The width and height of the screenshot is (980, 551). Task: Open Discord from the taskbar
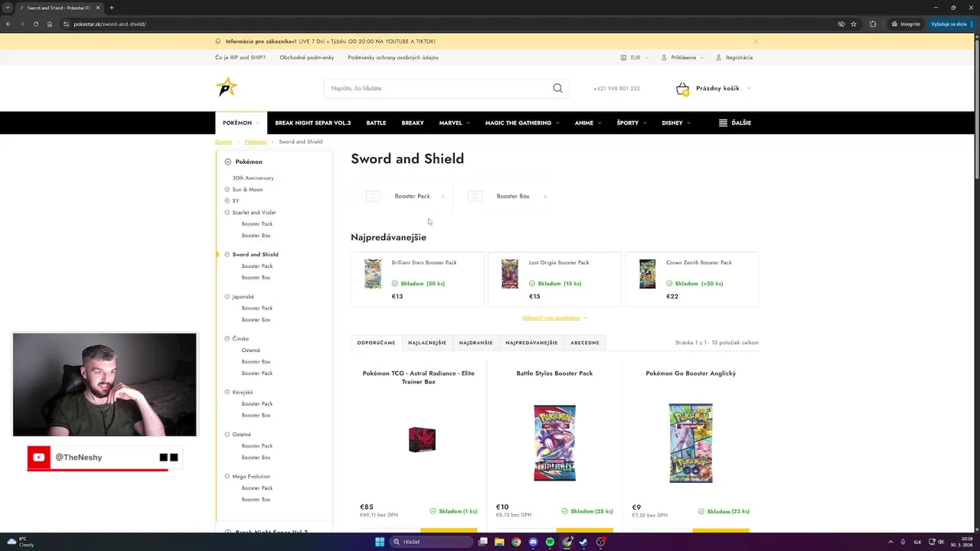pyautogui.click(x=533, y=542)
